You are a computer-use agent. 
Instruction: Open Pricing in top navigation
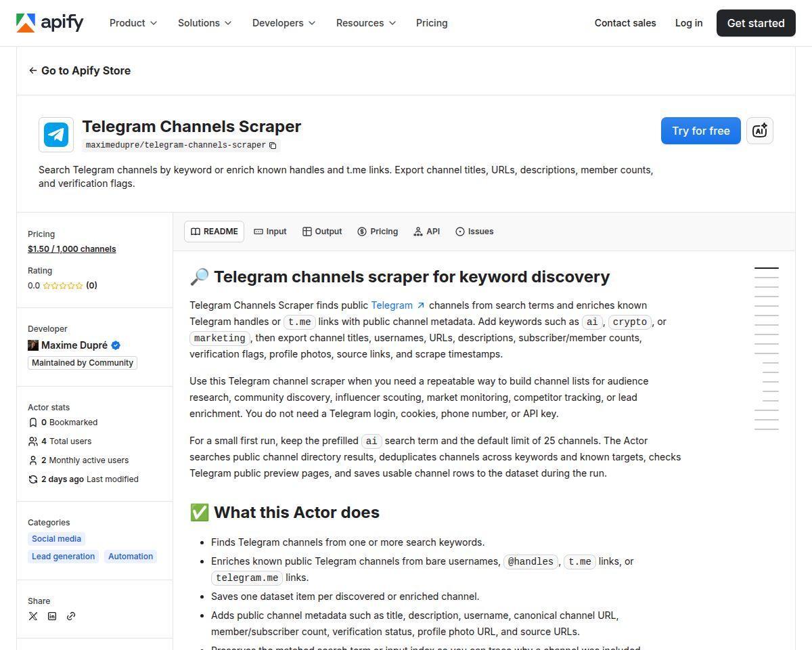[432, 23]
